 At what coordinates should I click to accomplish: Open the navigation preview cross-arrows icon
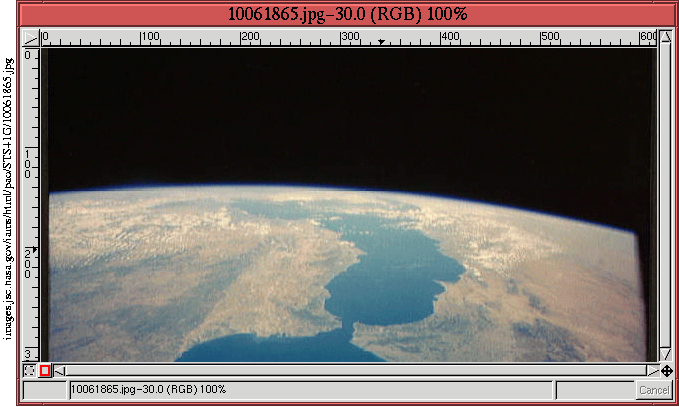667,371
